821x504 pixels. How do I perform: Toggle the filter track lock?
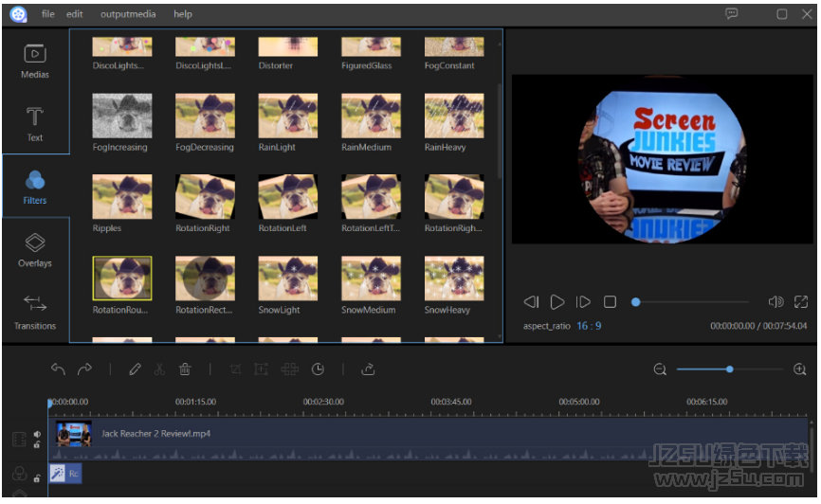tap(37, 477)
